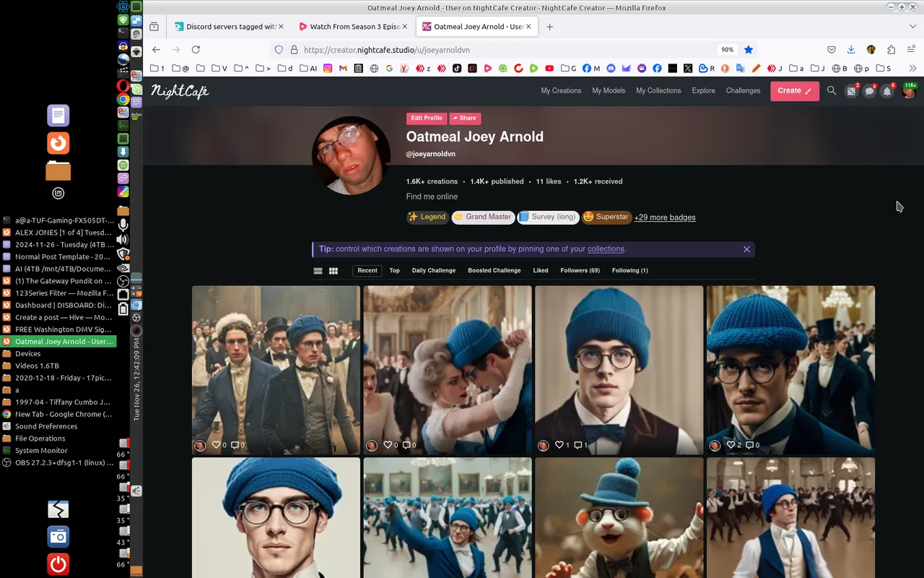The image size is (924, 578).
Task: Open the dice credits icon in header
Action: [x=852, y=91]
